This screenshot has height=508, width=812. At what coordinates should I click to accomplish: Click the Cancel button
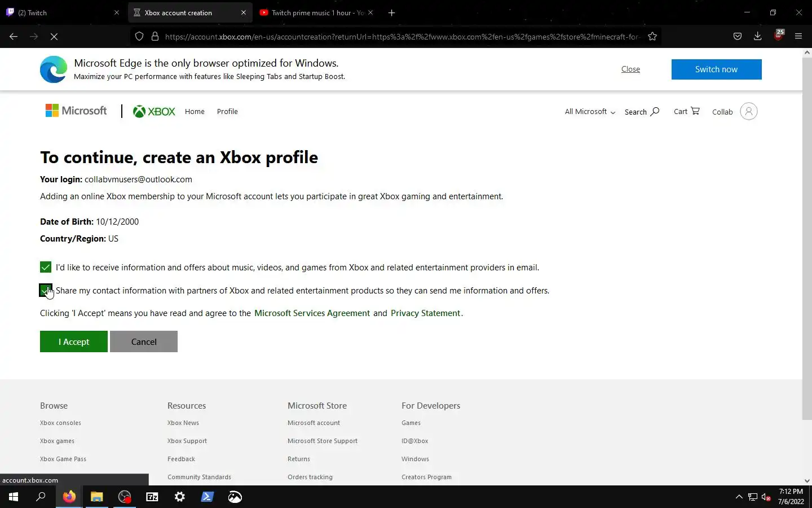pos(144,341)
